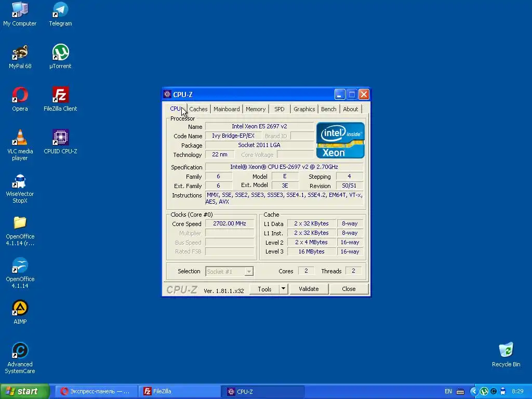This screenshot has width=532, height=399.
Task: Click the Name field Intel Xeon E5 2697 v2
Action: pos(259,126)
